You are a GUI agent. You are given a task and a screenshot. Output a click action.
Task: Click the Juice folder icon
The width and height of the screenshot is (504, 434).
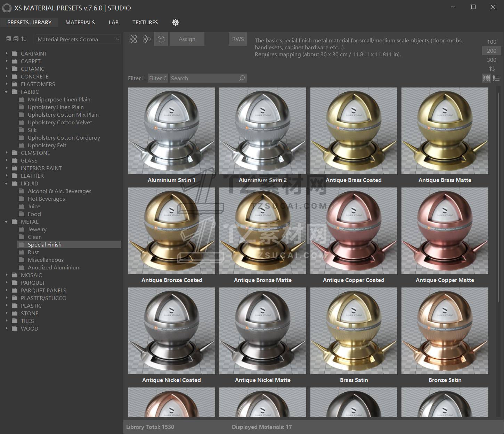(22, 206)
